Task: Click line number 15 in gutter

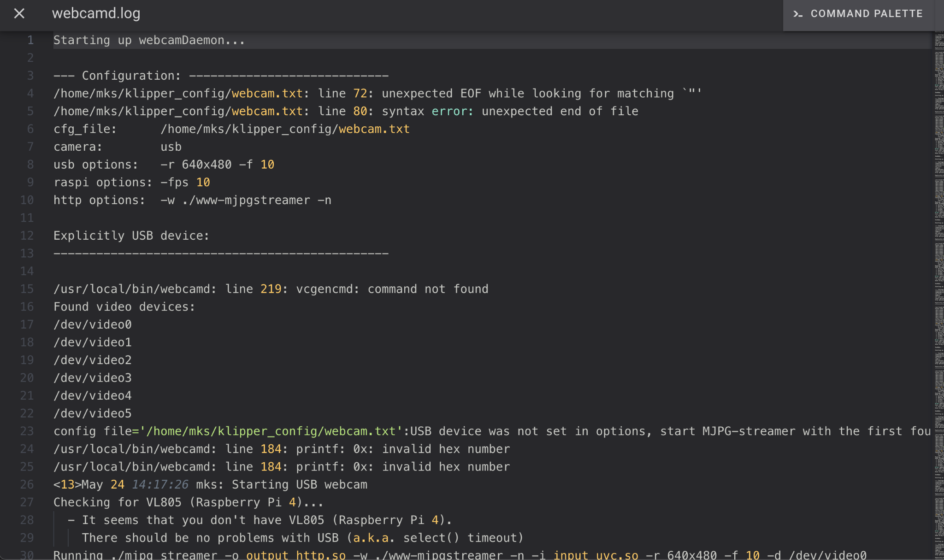Action: [27, 289]
